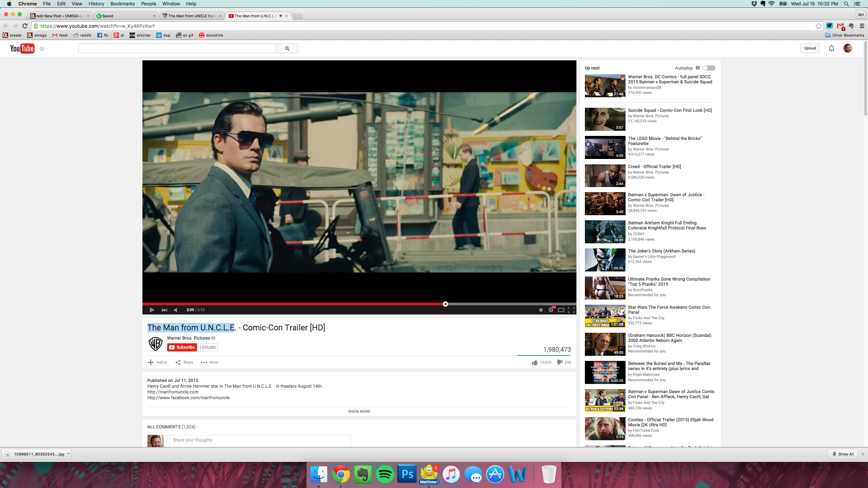
Task: Click the Evernote extension icon in toolbar
Action: point(851,26)
